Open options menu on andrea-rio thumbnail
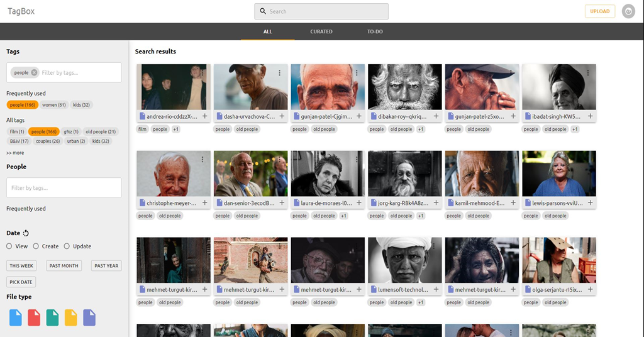 coord(202,73)
